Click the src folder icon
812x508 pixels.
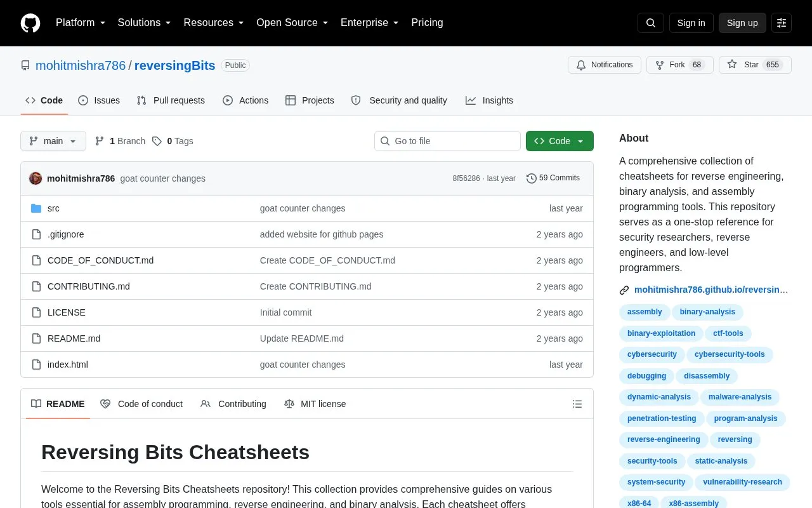36,208
